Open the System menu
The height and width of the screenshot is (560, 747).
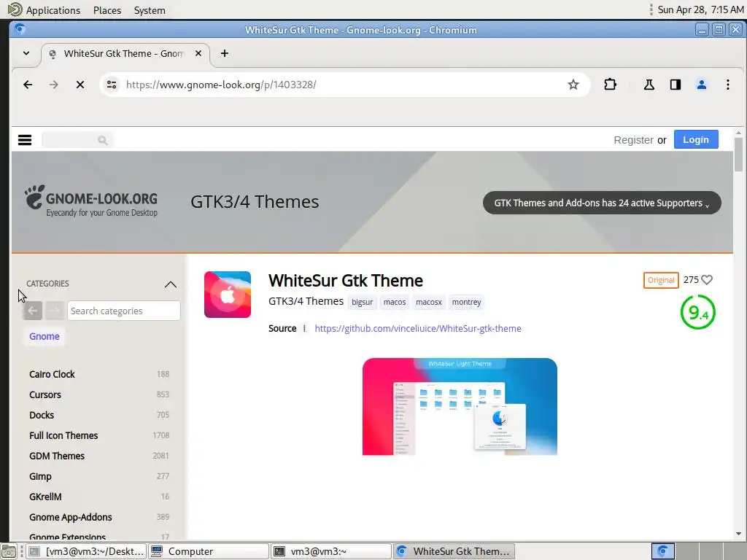point(150,10)
